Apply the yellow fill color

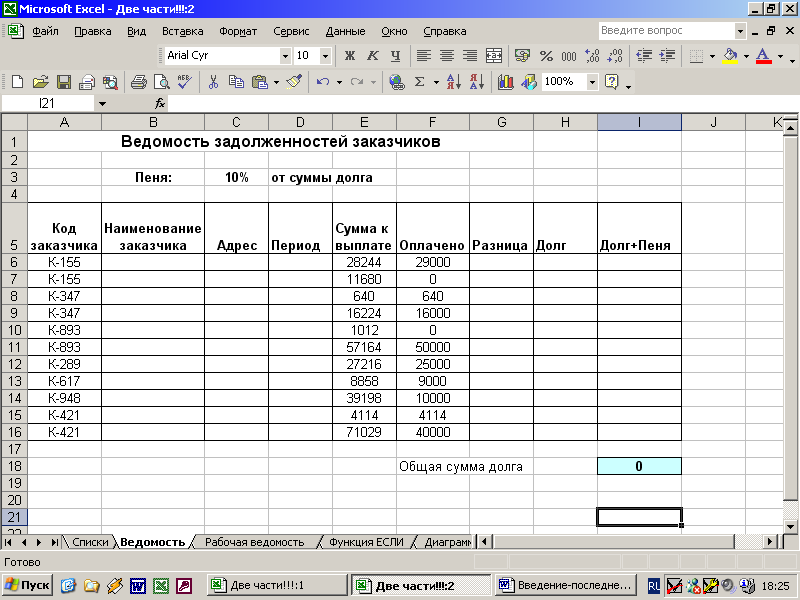731,55
